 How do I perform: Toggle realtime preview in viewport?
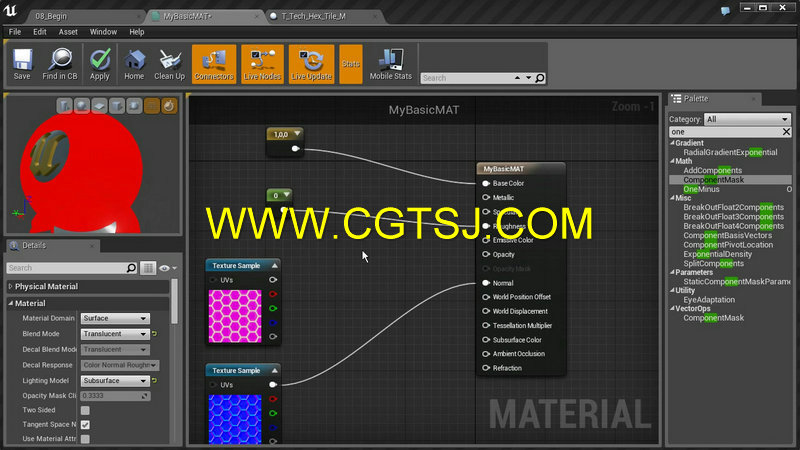(169, 106)
